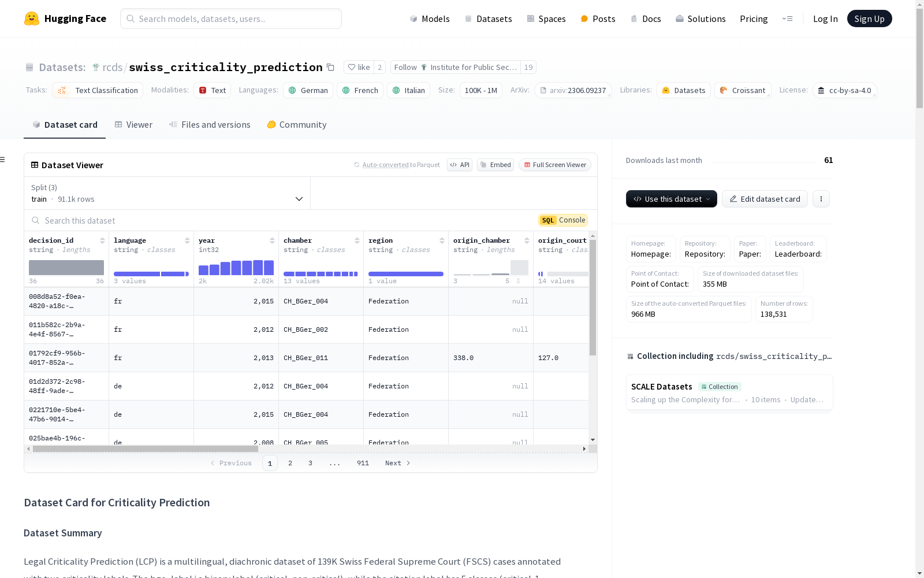This screenshot has width=924, height=578.
Task: Sort the origin_chamber column
Action: point(527,240)
